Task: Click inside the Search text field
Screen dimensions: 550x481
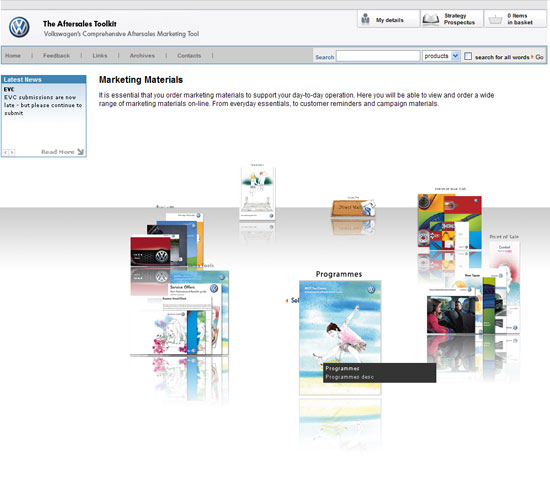Action: (x=378, y=56)
